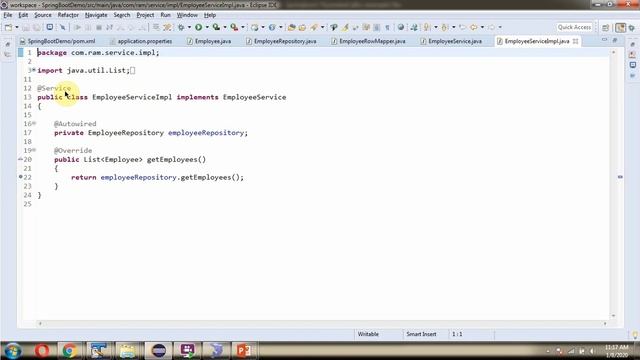Image resolution: width=640 pixels, height=360 pixels.
Task: Click the Coverage run icon
Action: click(x=216, y=27)
